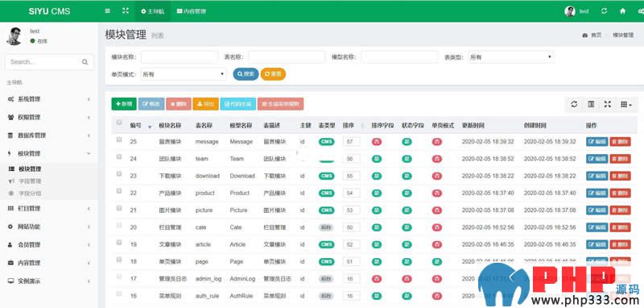The height and width of the screenshot is (308, 644).
Task: Expand 系统管理 in sidebar
Action: point(49,99)
